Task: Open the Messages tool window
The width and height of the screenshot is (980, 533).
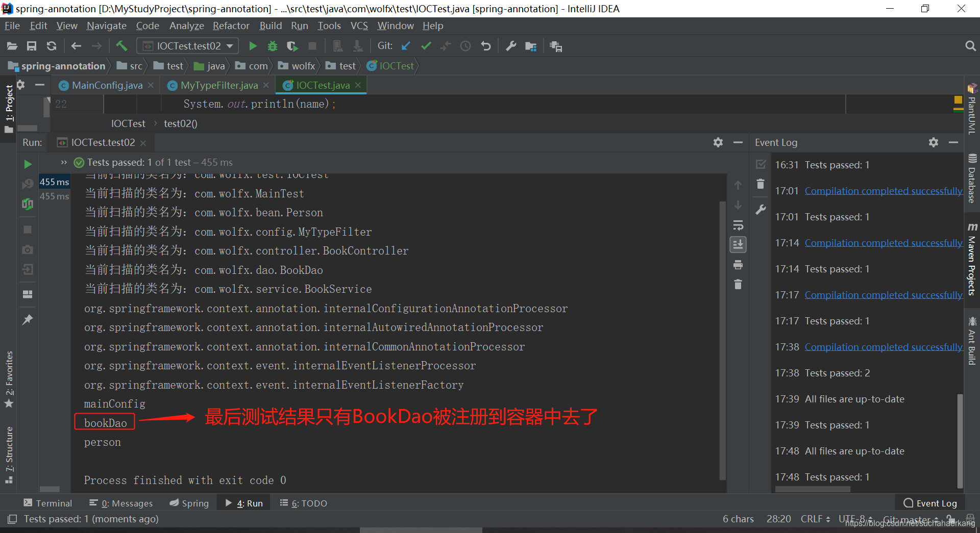Action: pyautogui.click(x=121, y=503)
